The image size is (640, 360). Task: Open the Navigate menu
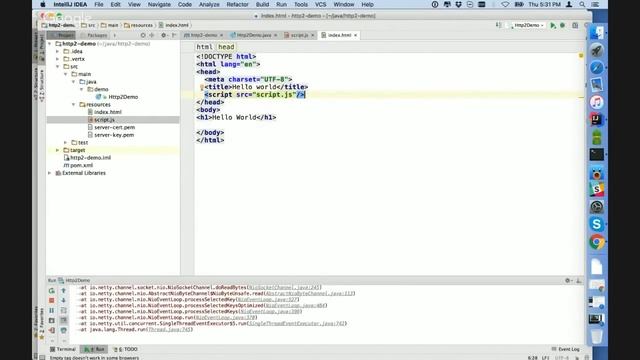159,4
